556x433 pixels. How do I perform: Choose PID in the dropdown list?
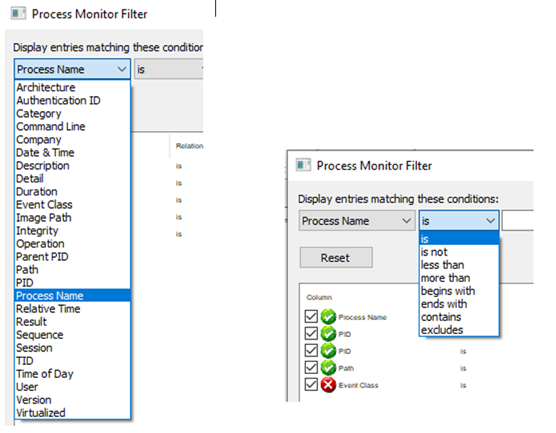click(x=72, y=283)
